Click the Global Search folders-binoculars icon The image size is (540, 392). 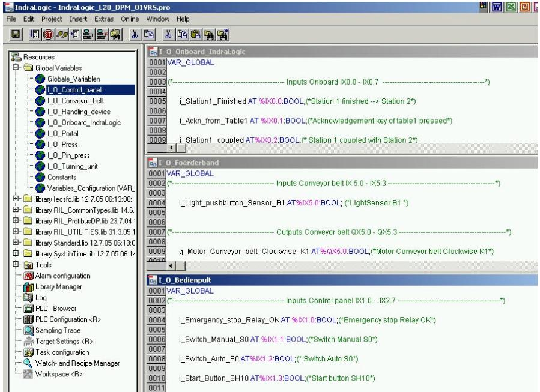(115, 34)
